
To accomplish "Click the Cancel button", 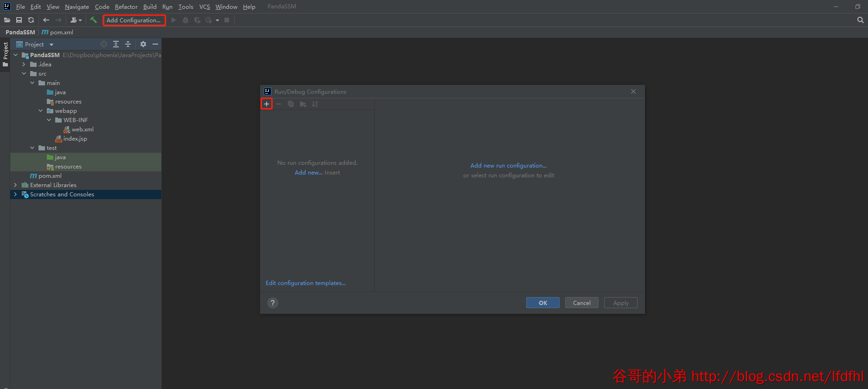I will point(582,303).
